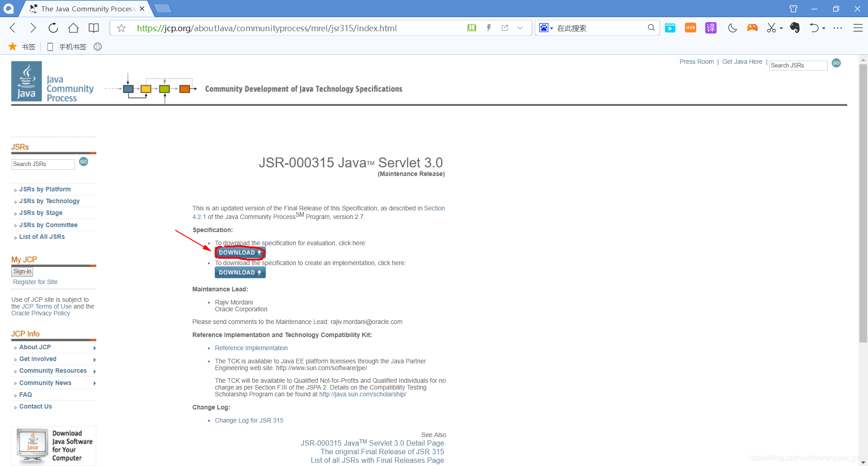Open the more tools ellipsis menu
This screenshot has width=868, height=466.
point(838,28)
